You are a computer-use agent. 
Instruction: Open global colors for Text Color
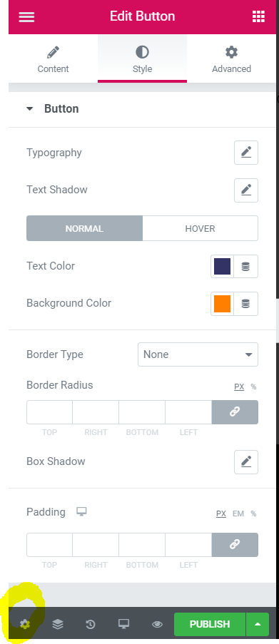(x=245, y=267)
